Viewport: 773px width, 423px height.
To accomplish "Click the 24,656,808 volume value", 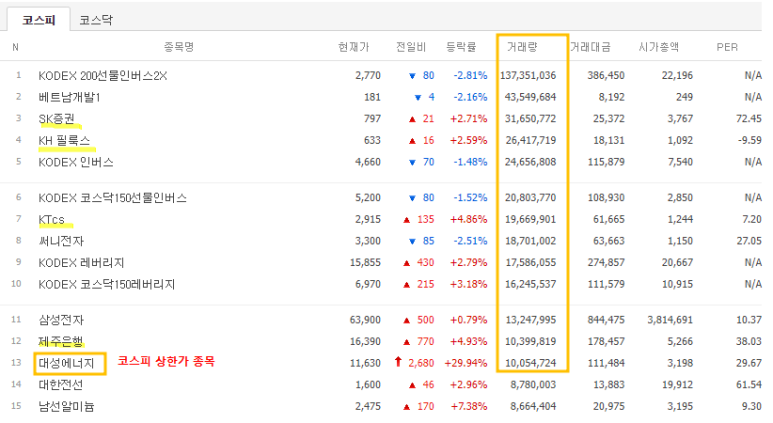I will pyautogui.click(x=530, y=162).
